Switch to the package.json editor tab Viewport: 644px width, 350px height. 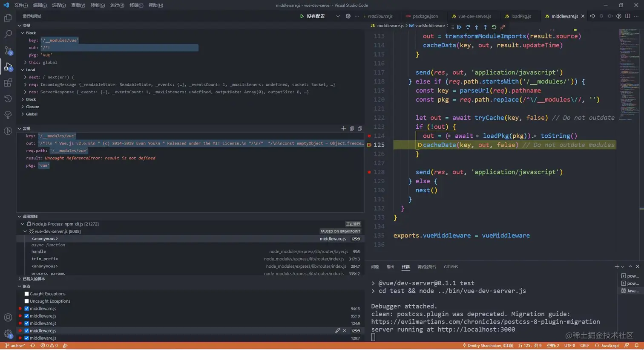pos(422,16)
